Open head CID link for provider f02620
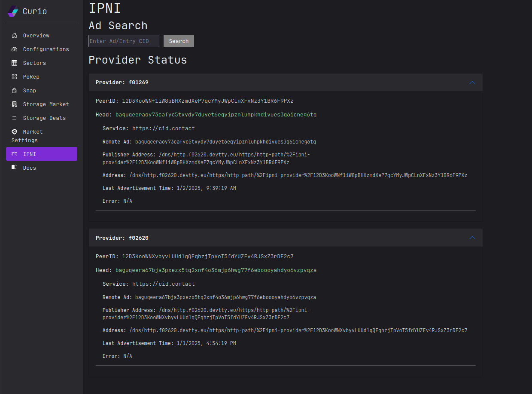 (x=216, y=270)
